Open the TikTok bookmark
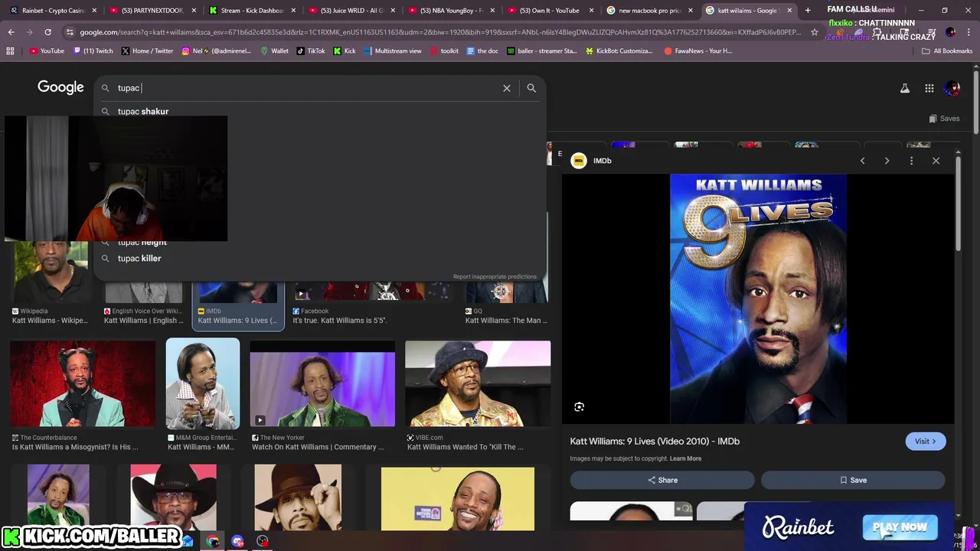Image resolution: width=980 pixels, height=551 pixels. click(311, 51)
